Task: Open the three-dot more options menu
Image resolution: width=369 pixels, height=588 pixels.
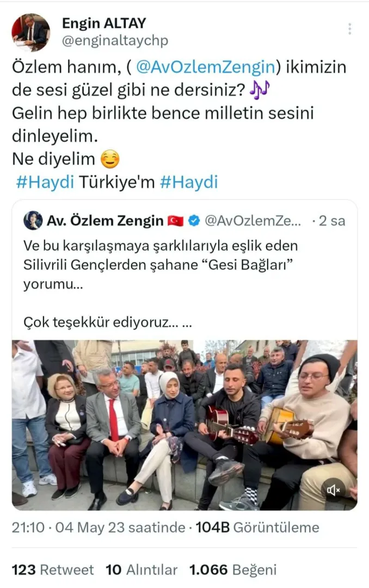Action: click(349, 29)
